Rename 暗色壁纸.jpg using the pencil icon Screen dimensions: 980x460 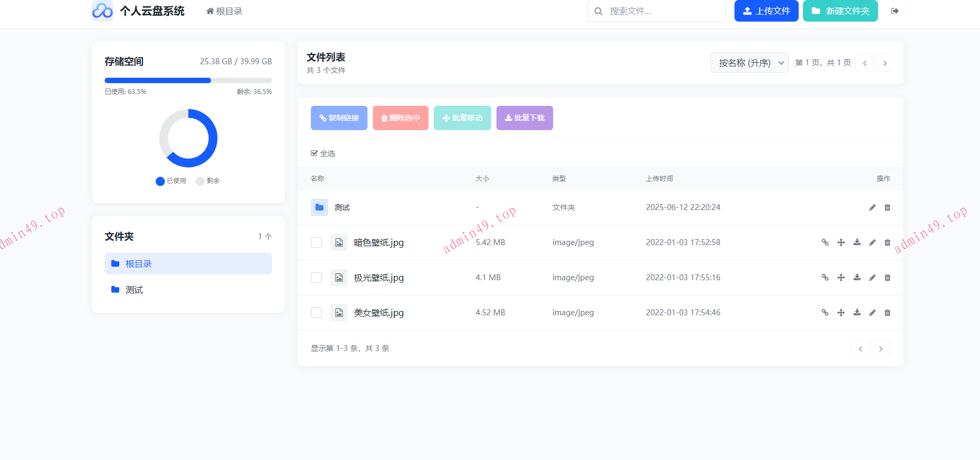[x=873, y=242]
